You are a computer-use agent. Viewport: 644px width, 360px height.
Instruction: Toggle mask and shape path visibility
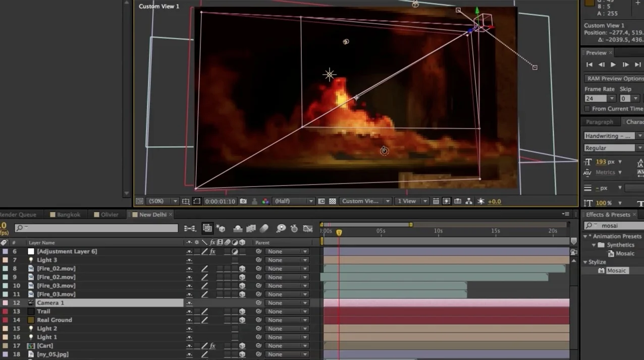(x=197, y=201)
